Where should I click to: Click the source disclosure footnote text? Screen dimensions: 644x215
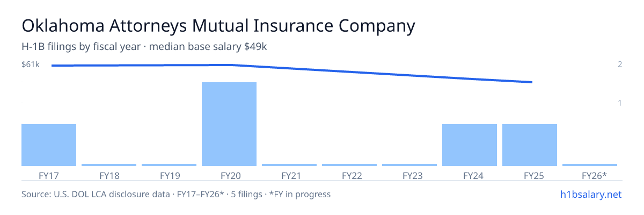click(x=176, y=194)
